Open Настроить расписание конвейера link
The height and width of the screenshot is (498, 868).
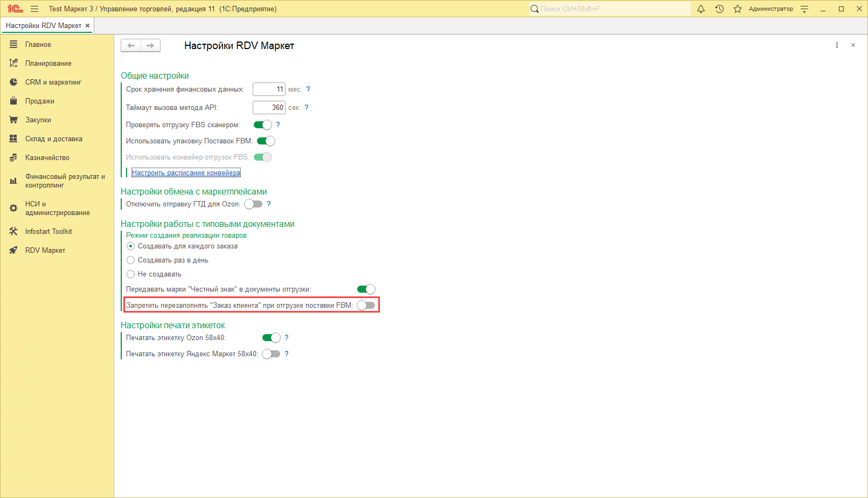pyautogui.click(x=186, y=172)
